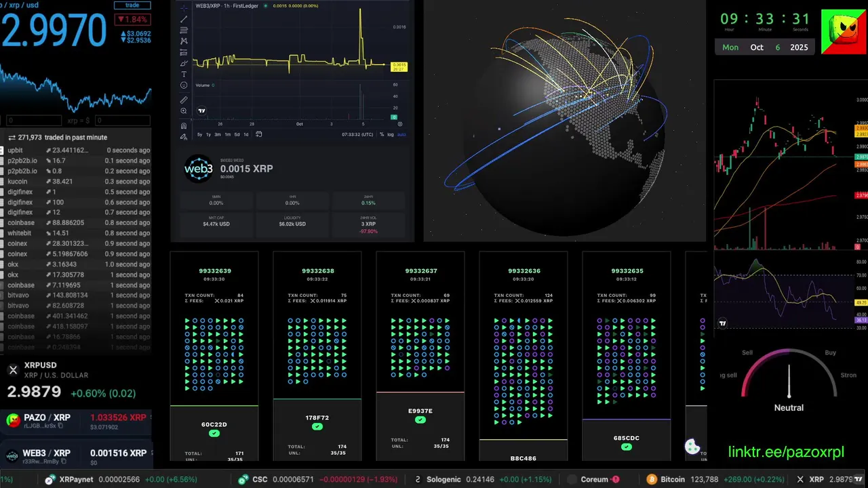
Task: Click validated checkmark under hash E9937E
Action: tap(420, 420)
